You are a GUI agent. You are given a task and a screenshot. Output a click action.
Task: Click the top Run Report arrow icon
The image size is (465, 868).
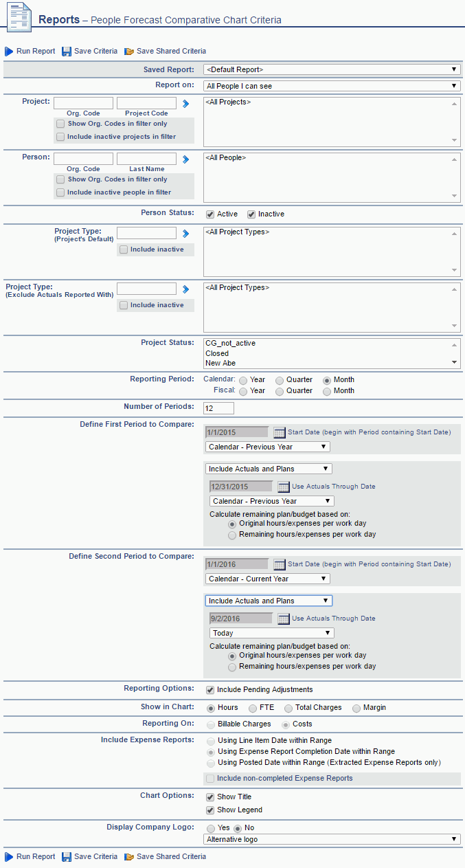[9, 52]
